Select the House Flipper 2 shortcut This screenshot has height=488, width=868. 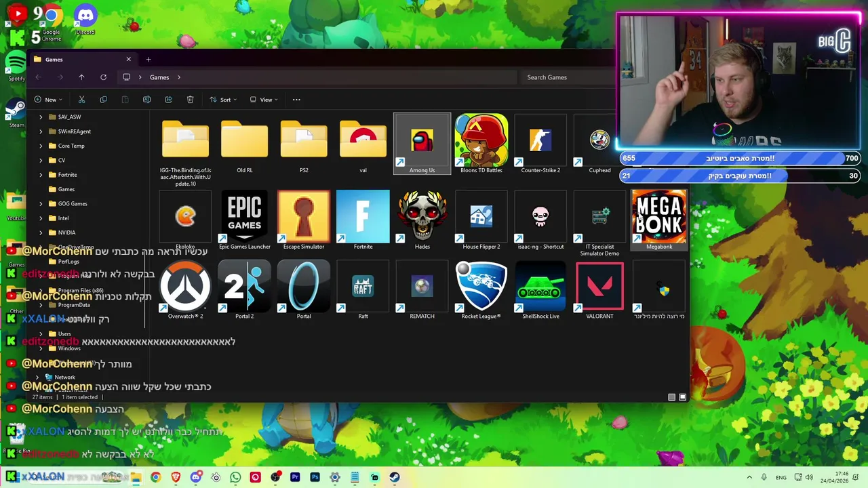pos(481,220)
